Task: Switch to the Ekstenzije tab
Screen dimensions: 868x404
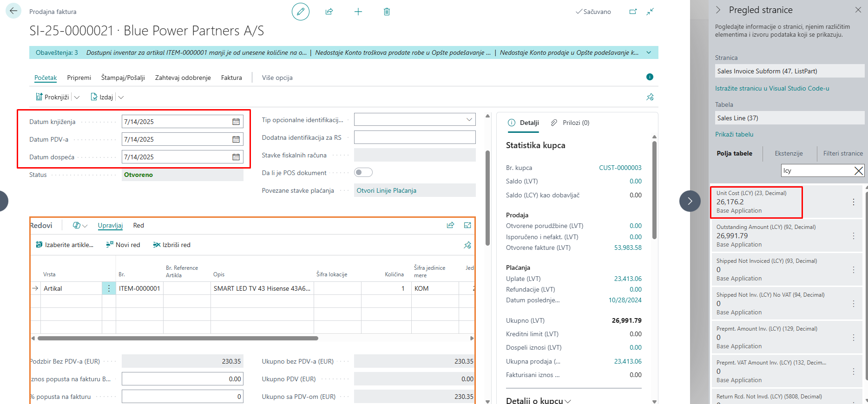Action: (x=789, y=153)
